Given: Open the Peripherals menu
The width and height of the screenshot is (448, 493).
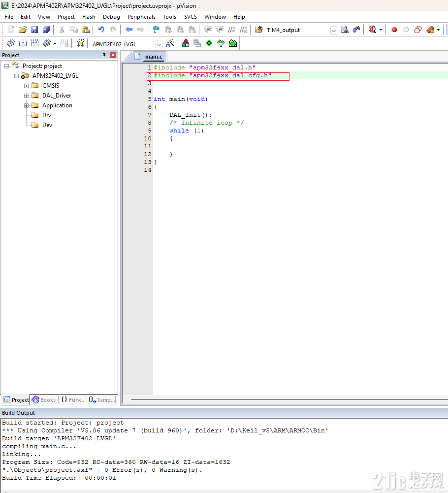Looking at the screenshot, I should click(x=141, y=17).
